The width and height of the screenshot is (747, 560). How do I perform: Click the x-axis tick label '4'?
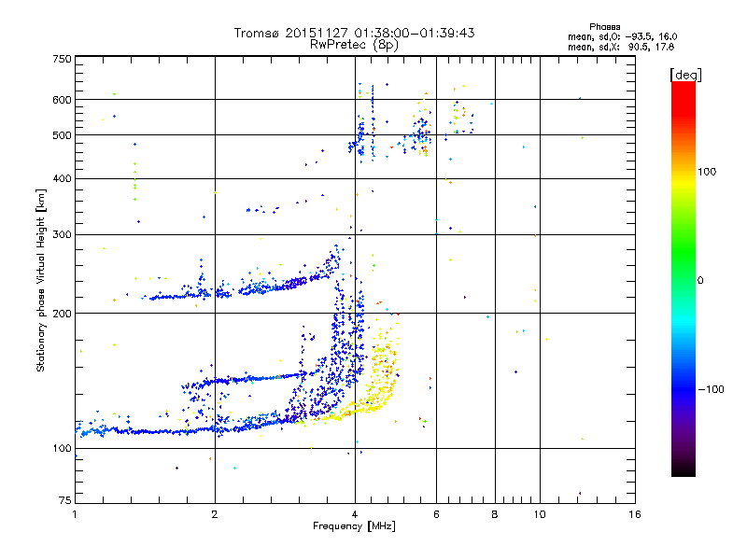coord(355,514)
